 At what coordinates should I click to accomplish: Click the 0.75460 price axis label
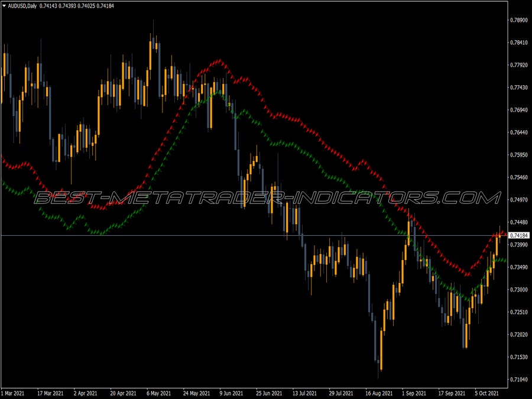pos(519,177)
